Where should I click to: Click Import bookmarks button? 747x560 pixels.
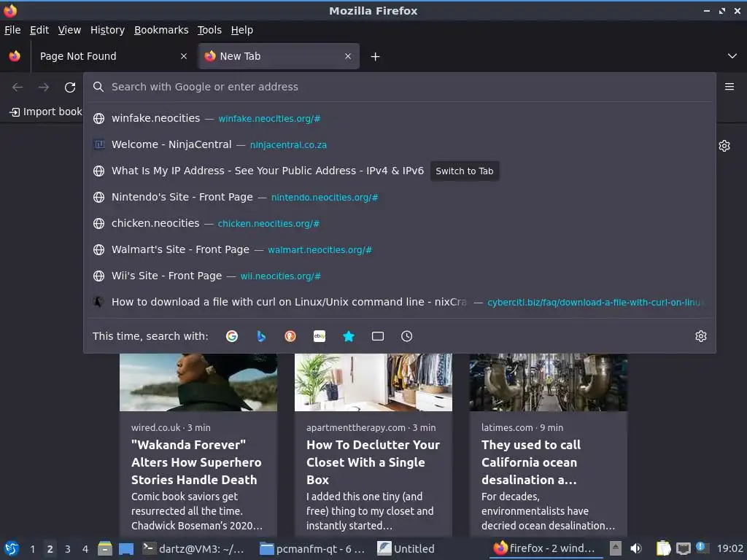point(46,112)
